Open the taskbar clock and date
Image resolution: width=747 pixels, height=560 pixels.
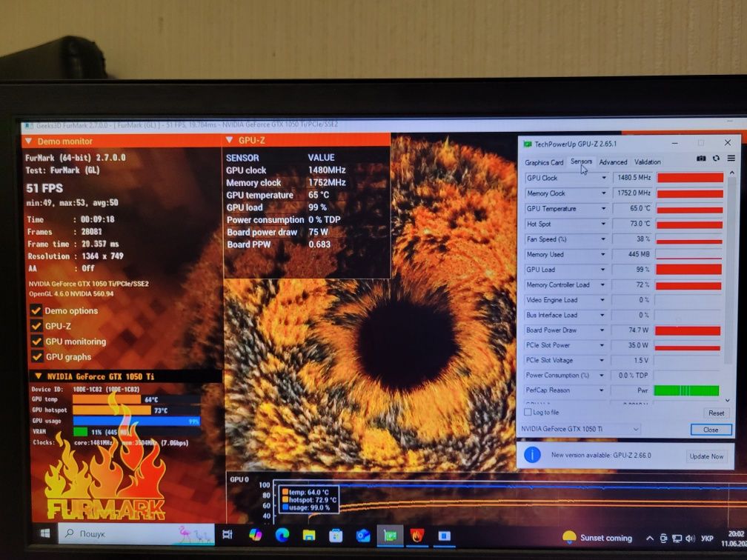(734, 539)
